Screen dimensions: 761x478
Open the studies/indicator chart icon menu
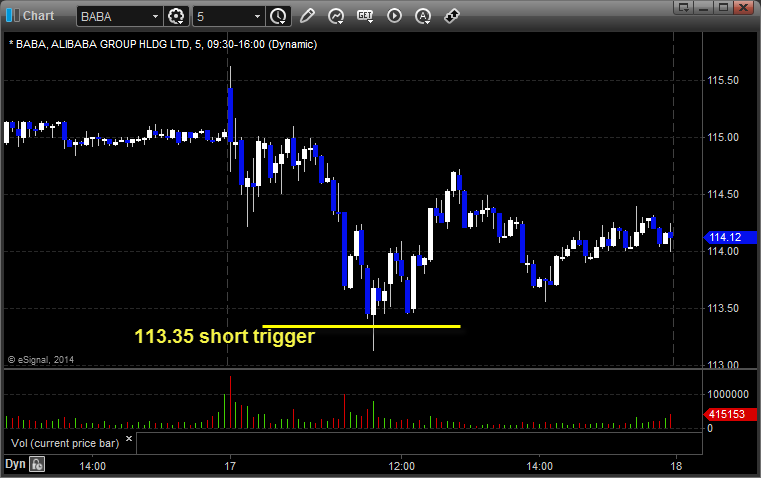pyautogui.click(x=336, y=16)
